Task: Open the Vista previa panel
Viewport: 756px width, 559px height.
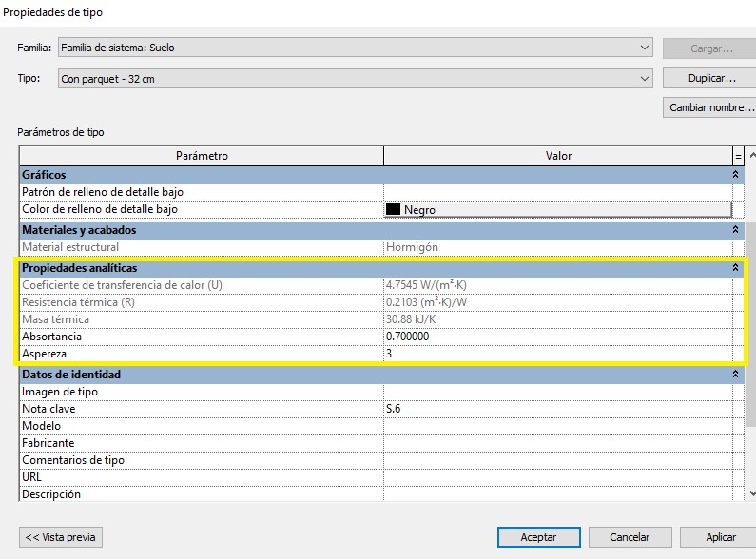Action: [61, 537]
